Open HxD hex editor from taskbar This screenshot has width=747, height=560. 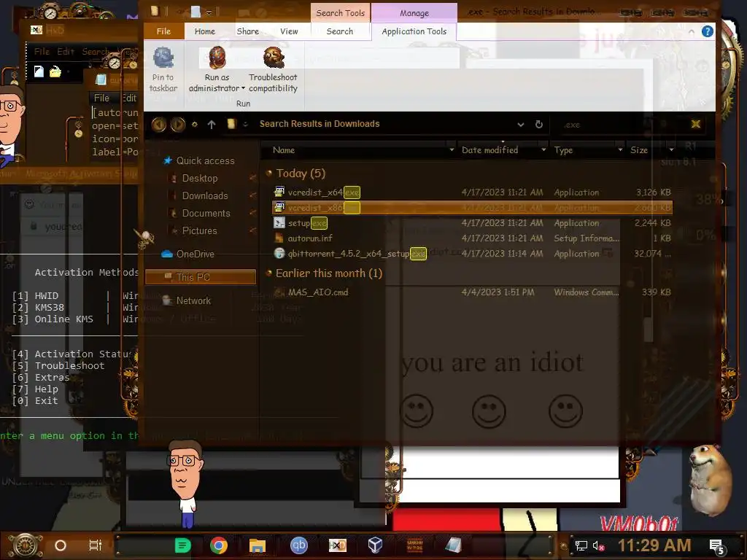point(337,545)
